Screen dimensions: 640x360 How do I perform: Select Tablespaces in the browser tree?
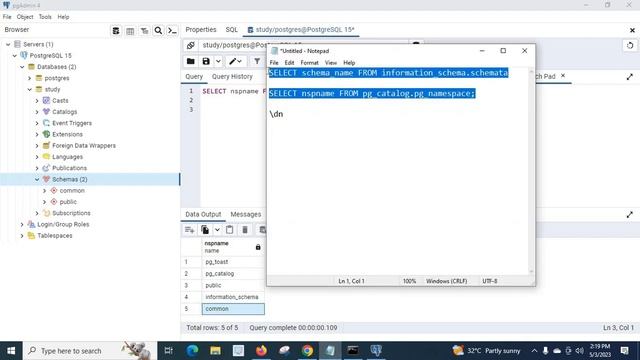[55, 236]
